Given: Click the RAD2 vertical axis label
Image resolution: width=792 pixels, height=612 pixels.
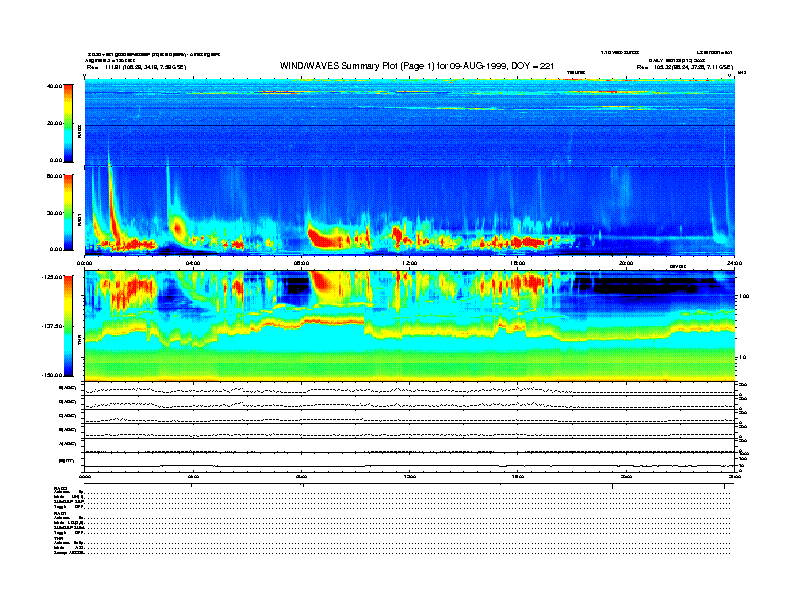Looking at the screenshot, I should pos(79,132).
